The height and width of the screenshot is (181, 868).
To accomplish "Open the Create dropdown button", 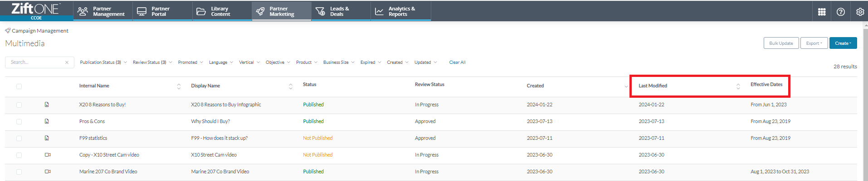I will (843, 43).
